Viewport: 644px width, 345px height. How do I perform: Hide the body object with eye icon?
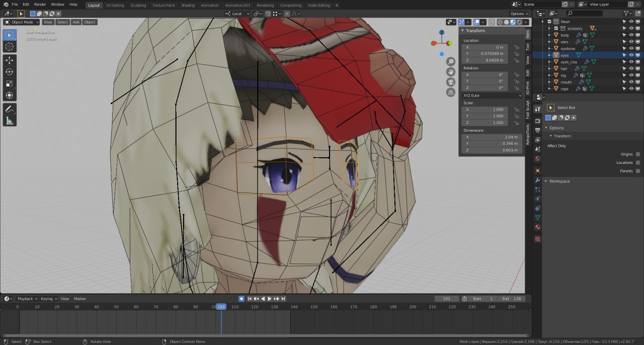pos(631,35)
